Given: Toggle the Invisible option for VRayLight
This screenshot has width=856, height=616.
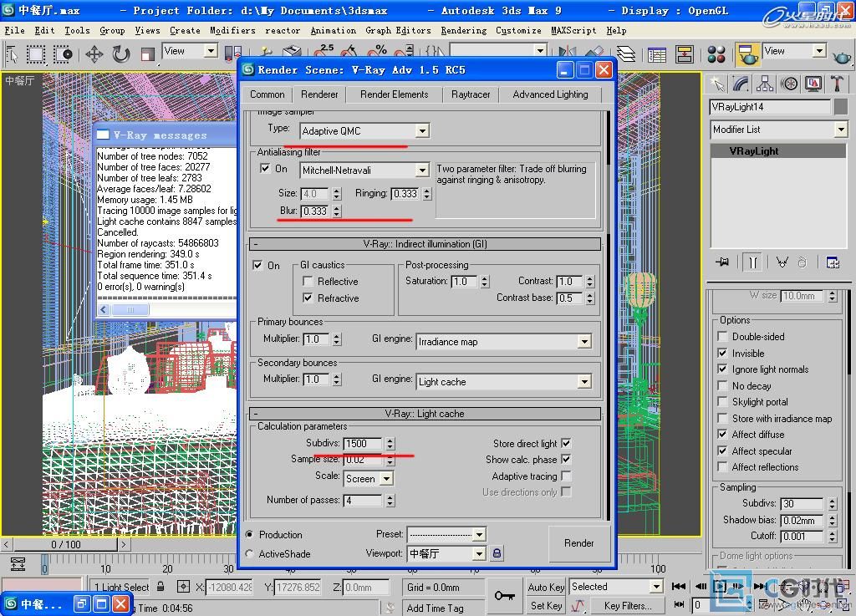Looking at the screenshot, I should point(722,353).
